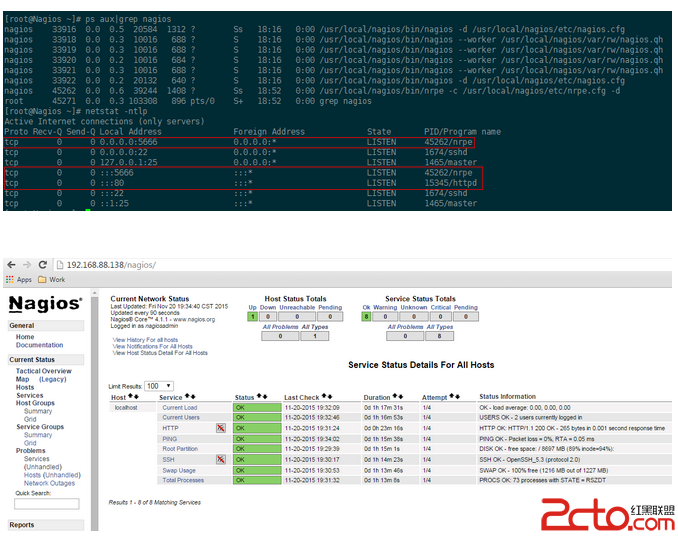Open the localhost host link
Image resolution: width=678 pixels, height=541 pixels.
[126, 408]
